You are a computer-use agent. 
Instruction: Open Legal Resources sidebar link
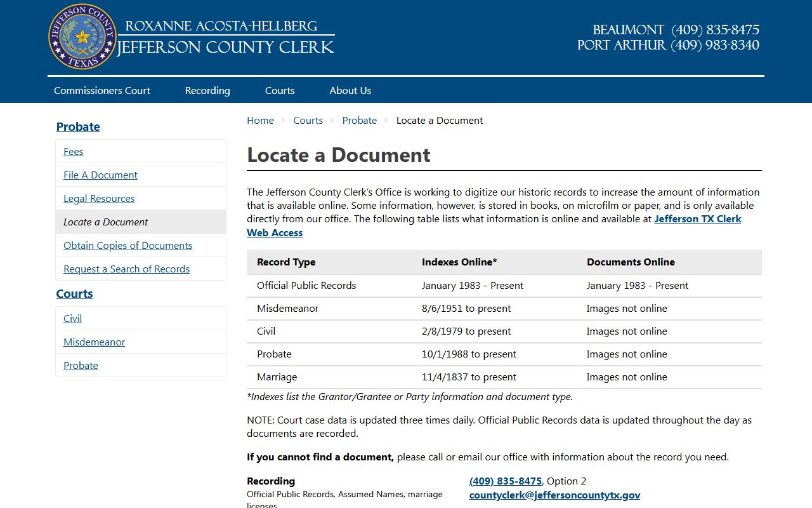99,198
